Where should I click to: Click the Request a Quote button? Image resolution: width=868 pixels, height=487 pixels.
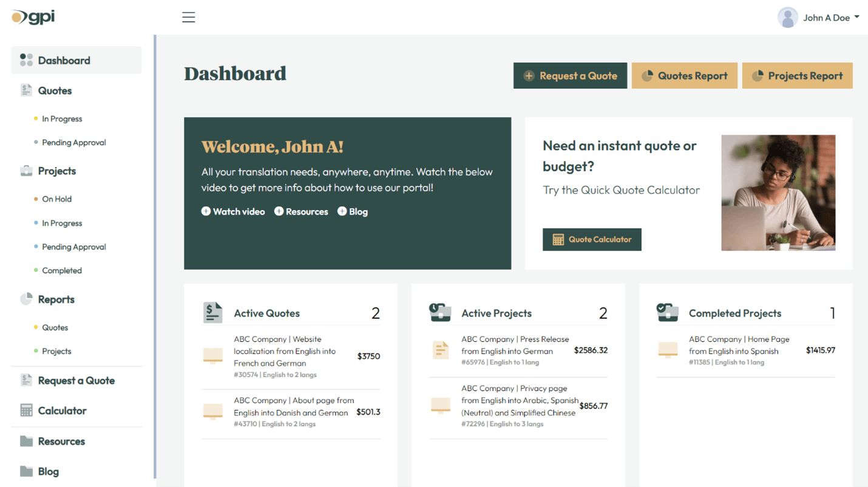(x=570, y=75)
